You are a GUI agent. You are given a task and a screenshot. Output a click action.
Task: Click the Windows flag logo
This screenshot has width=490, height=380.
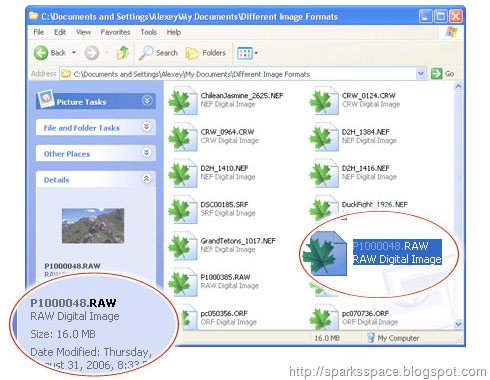point(452,32)
